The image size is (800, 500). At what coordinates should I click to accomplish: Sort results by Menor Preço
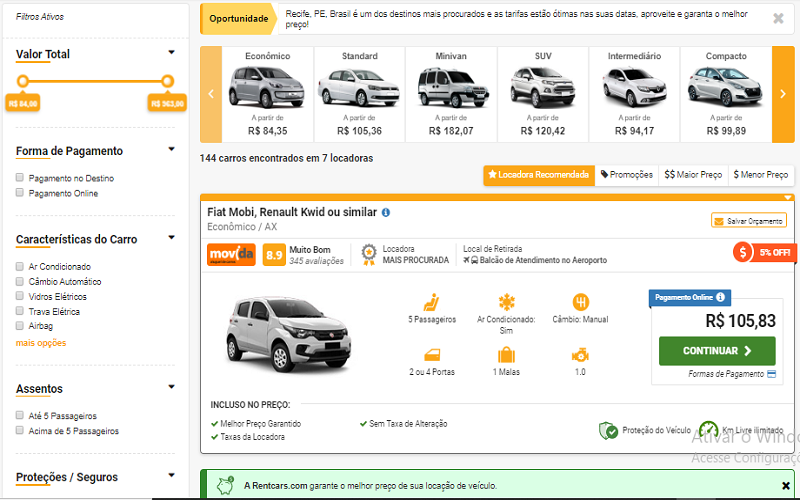(x=761, y=175)
